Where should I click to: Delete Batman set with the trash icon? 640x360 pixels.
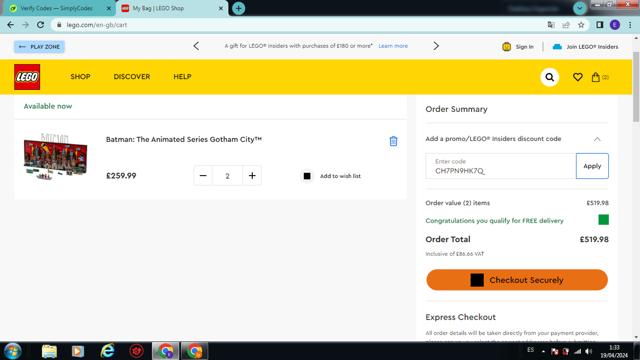click(x=393, y=141)
